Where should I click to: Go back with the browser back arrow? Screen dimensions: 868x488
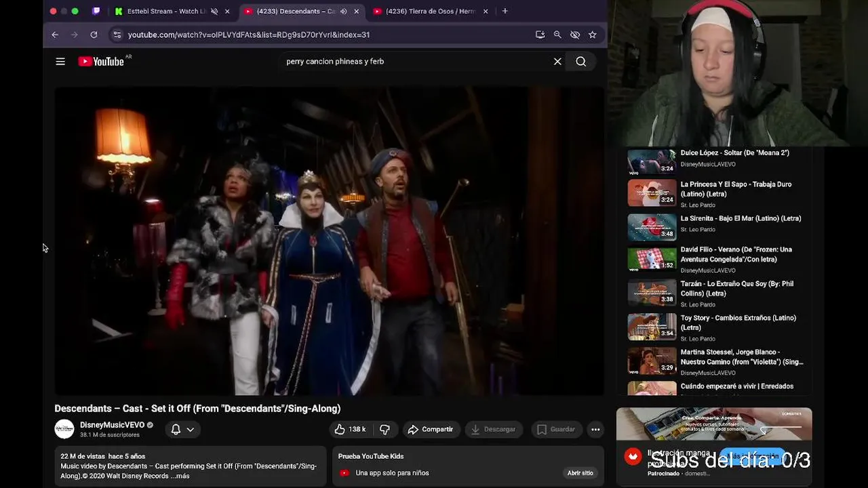(x=55, y=35)
